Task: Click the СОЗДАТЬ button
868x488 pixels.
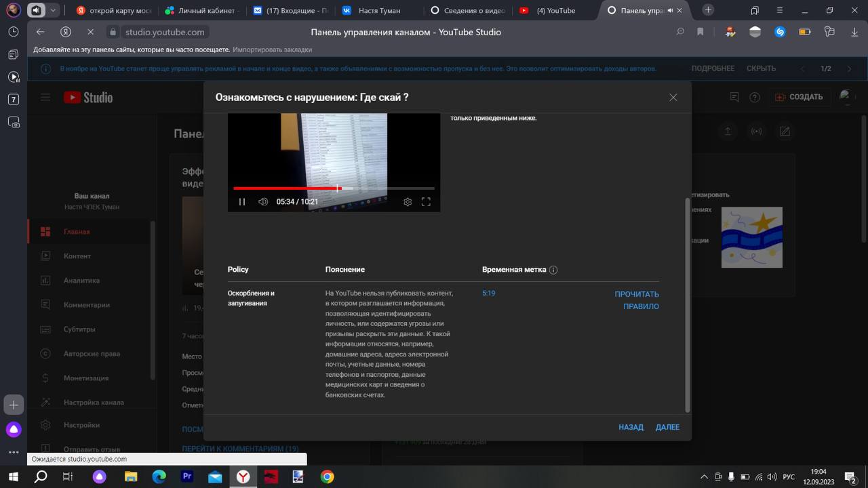Action: pyautogui.click(x=799, y=97)
